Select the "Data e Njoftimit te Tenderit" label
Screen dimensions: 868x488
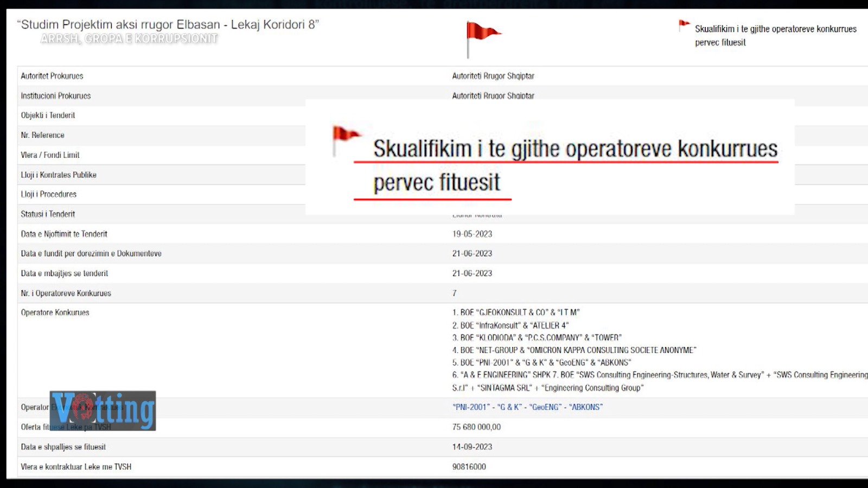[x=64, y=234]
